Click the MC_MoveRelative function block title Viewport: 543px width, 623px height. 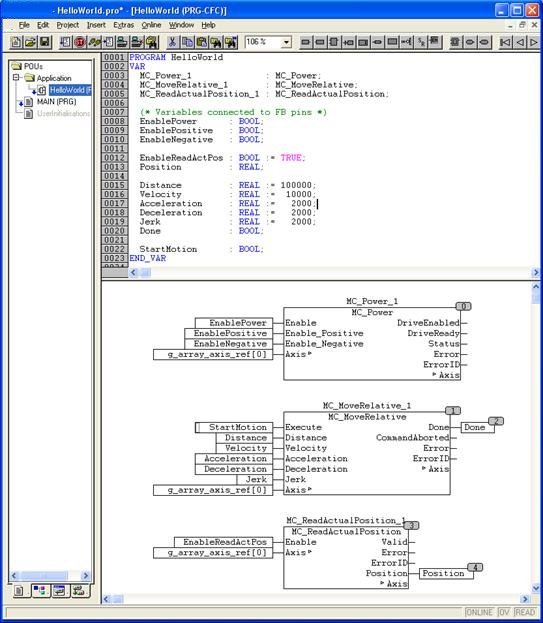click(x=367, y=417)
